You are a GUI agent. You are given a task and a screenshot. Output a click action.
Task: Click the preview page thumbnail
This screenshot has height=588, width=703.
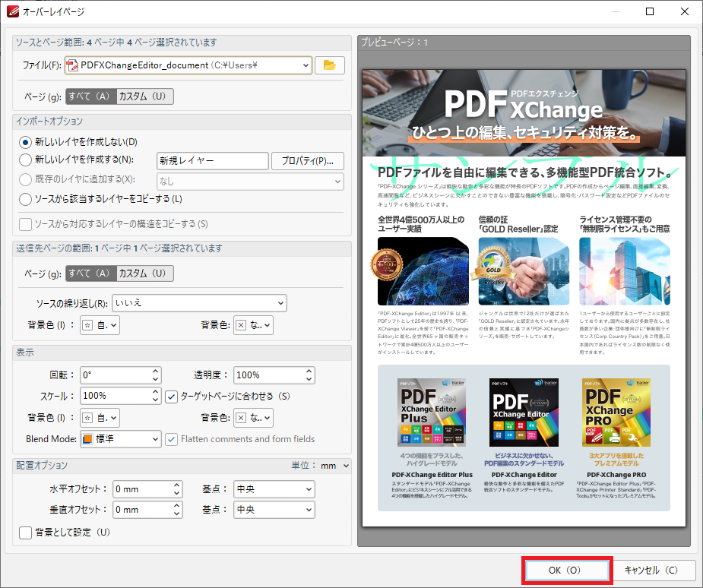[524, 298]
